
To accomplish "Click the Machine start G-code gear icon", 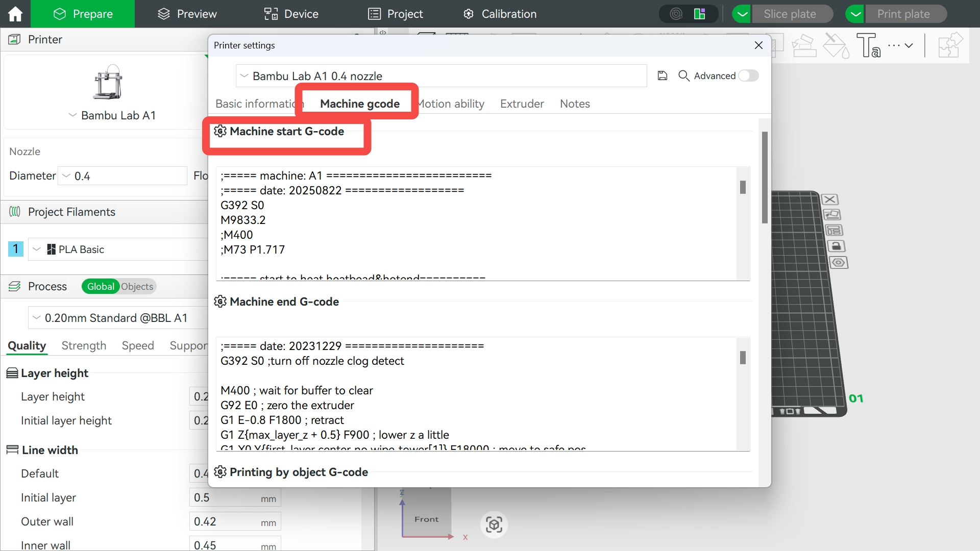I will [220, 131].
